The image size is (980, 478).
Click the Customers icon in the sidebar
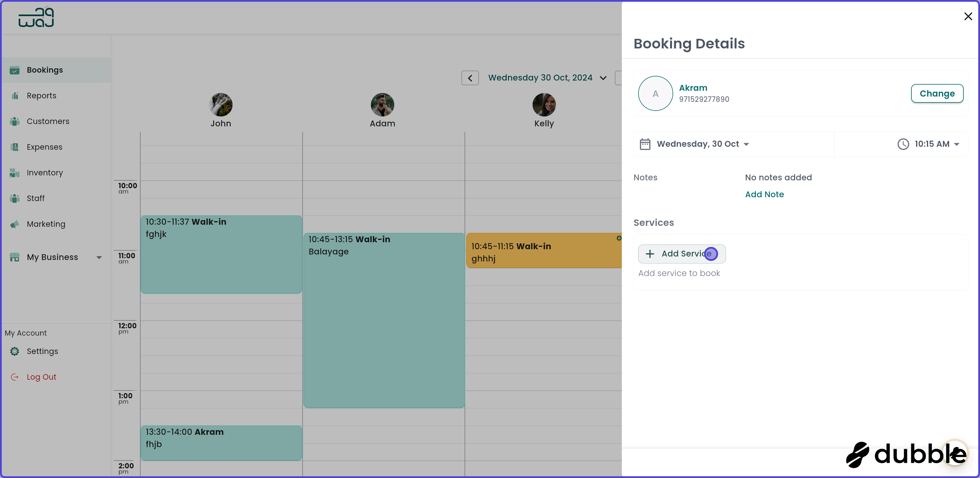point(15,121)
